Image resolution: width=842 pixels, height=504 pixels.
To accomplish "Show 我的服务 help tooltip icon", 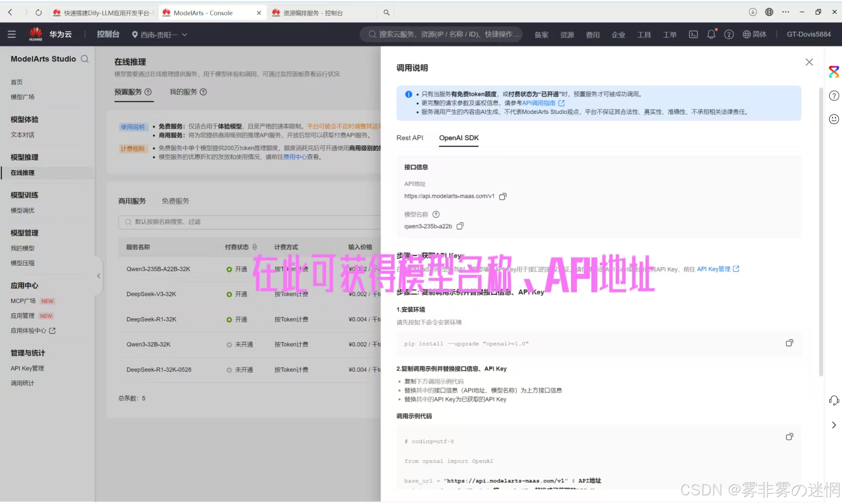I will (203, 92).
